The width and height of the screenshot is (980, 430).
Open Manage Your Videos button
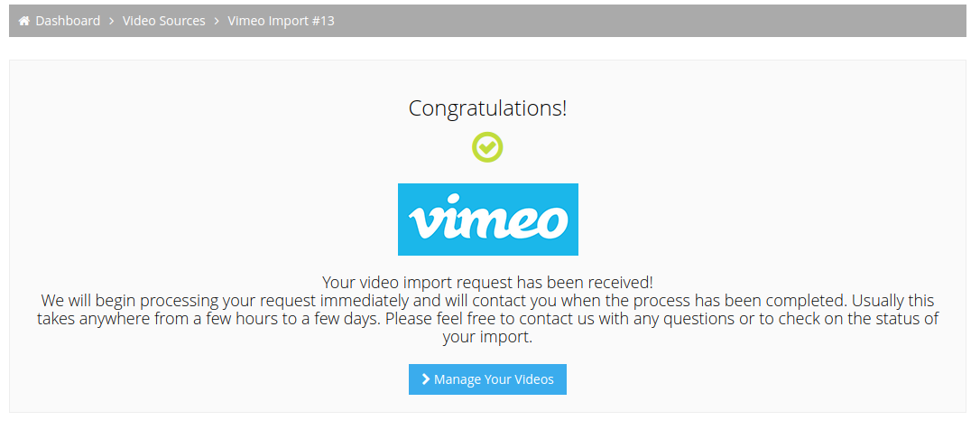pyautogui.click(x=487, y=379)
